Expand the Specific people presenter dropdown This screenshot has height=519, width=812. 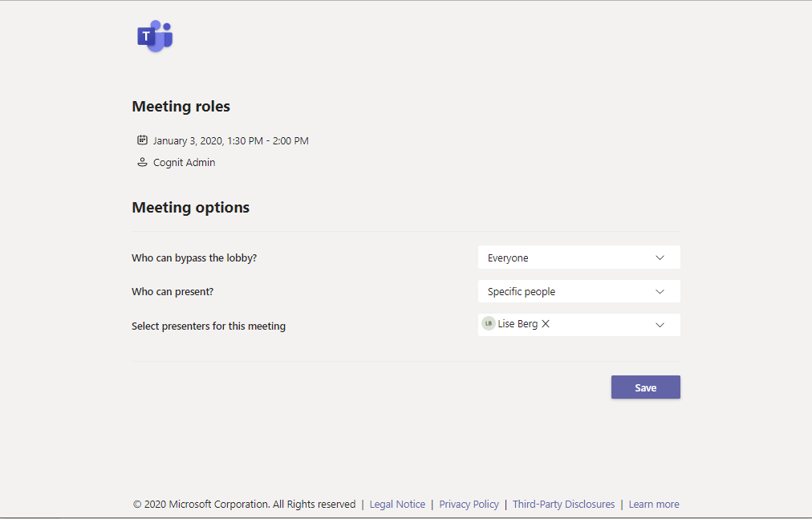point(579,292)
